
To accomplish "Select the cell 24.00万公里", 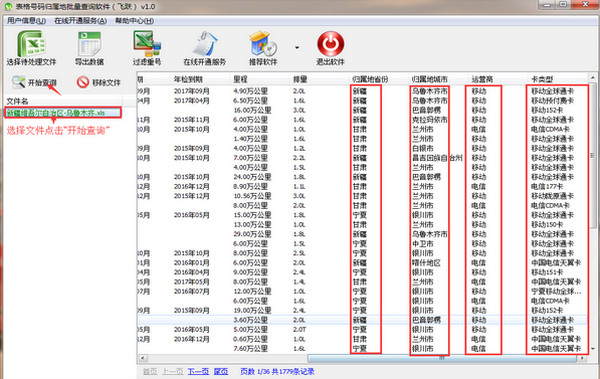I will pos(252,177).
